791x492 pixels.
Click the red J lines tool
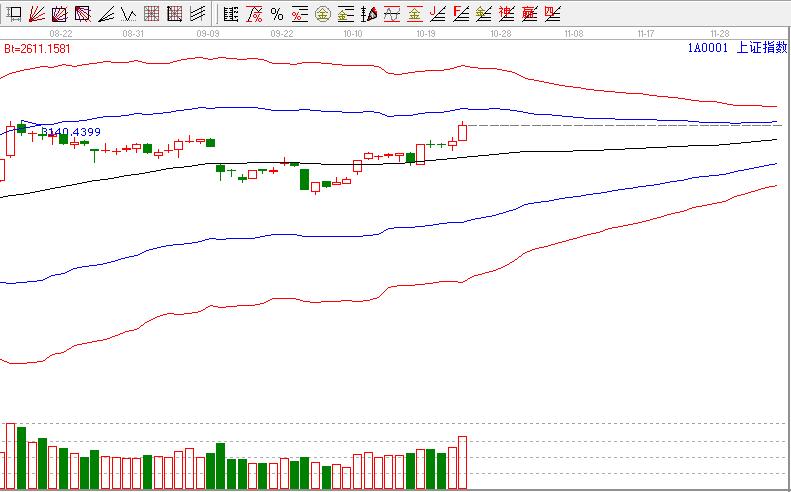point(438,14)
